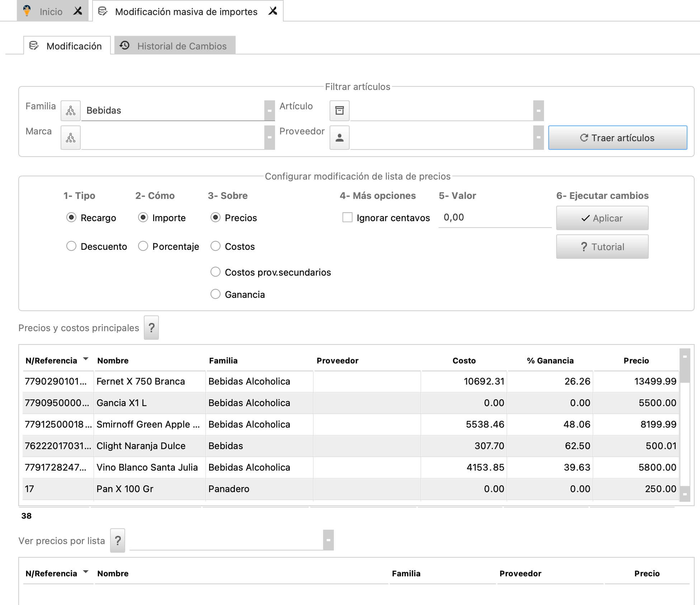This screenshot has height=605, width=700.
Task: Select the Vino Blanco Santa Julia row
Action: [x=351, y=467]
